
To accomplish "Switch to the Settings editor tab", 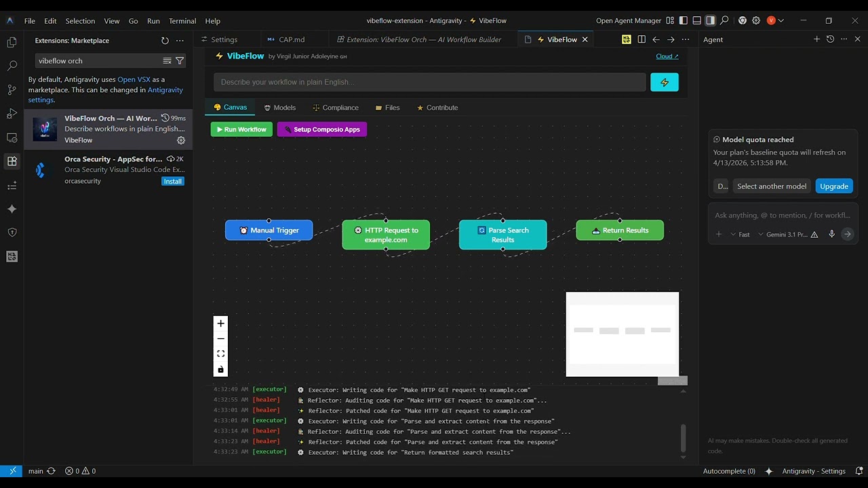I will [224, 39].
